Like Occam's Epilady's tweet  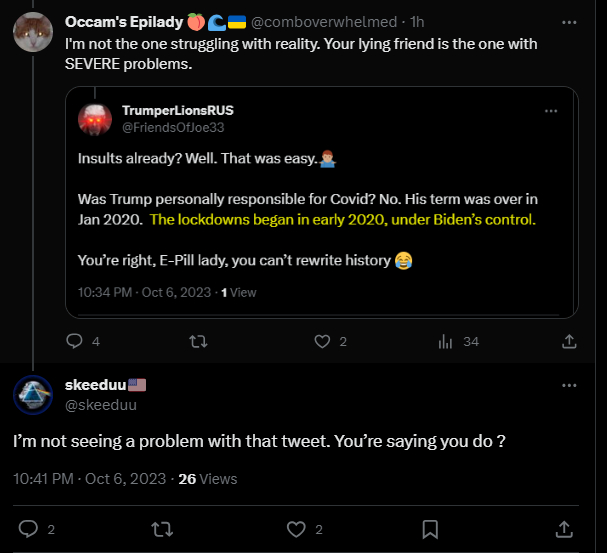[x=322, y=341]
